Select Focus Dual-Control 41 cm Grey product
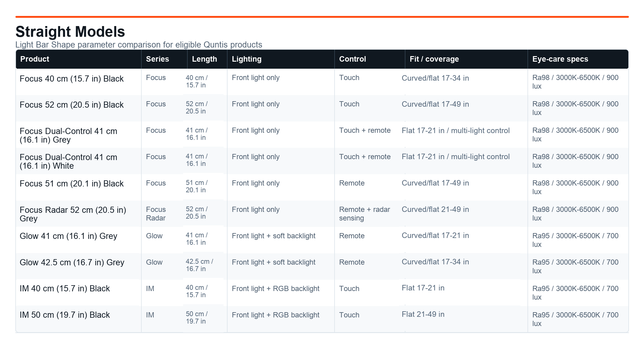 [x=68, y=136]
